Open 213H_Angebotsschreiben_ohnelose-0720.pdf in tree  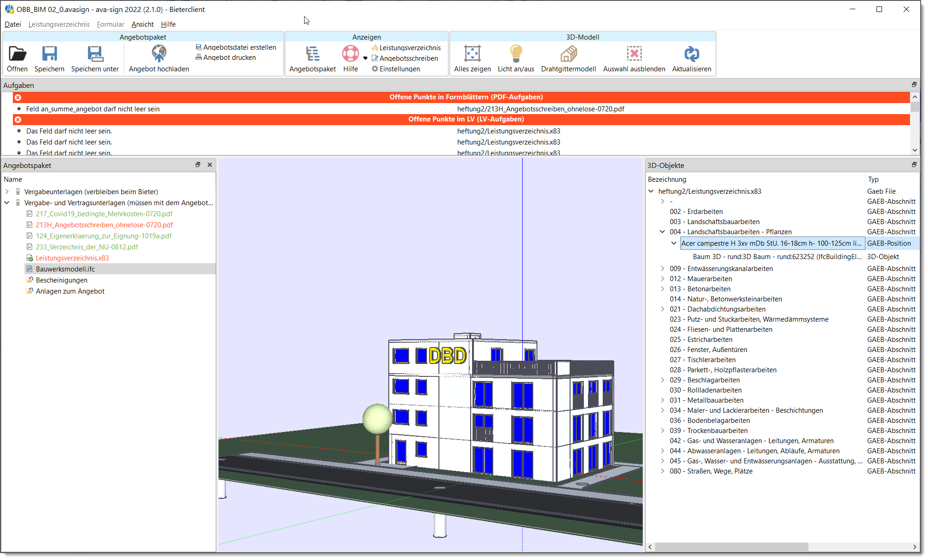click(104, 225)
